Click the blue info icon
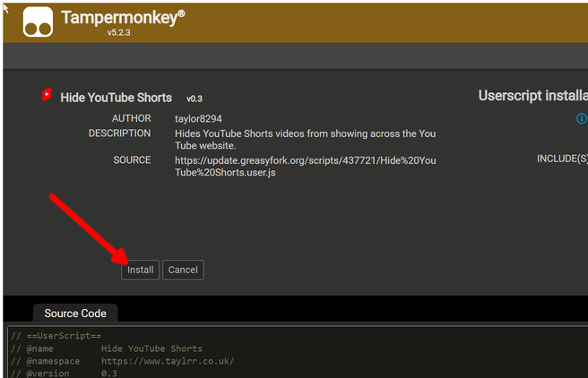 point(581,119)
